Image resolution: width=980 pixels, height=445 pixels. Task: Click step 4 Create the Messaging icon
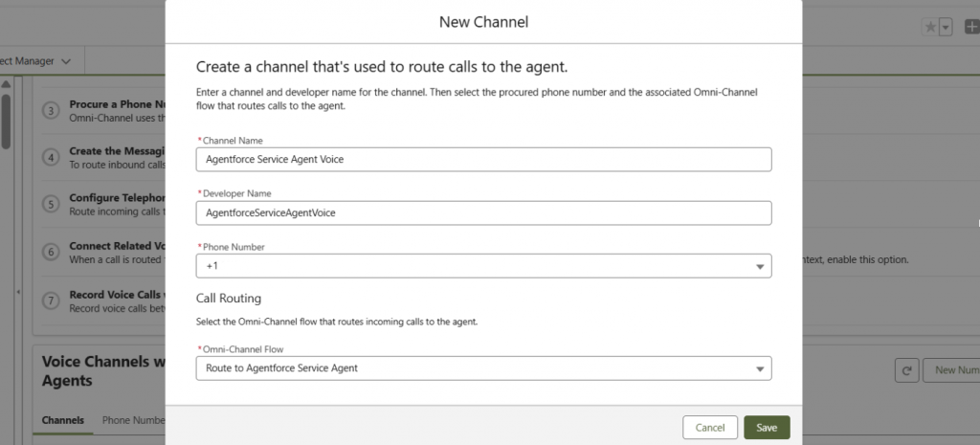click(51, 157)
